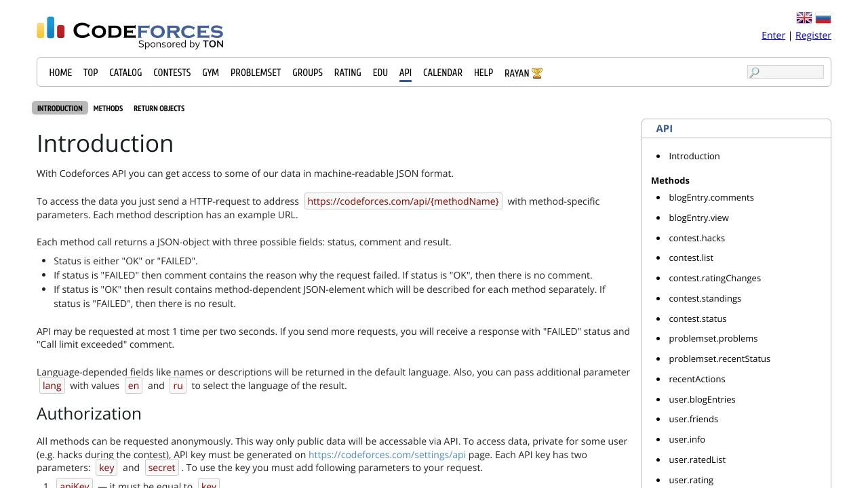The image size is (868, 488).
Task: Open blogEntry.view method in sidebar
Action: pyautogui.click(x=699, y=218)
